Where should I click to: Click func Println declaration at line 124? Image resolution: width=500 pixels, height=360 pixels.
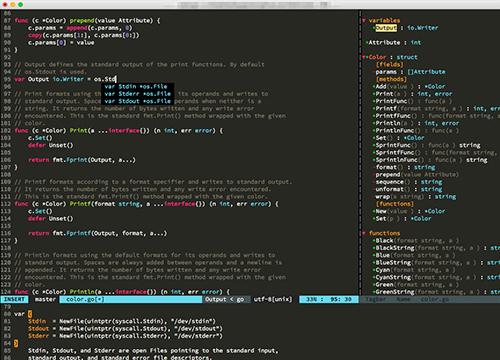coord(122,292)
